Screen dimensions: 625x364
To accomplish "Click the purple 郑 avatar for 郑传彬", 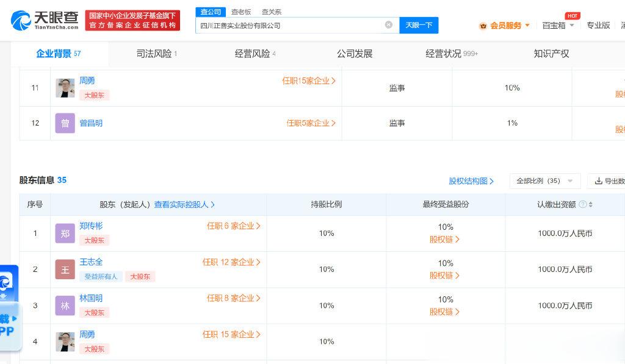I will tap(65, 234).
